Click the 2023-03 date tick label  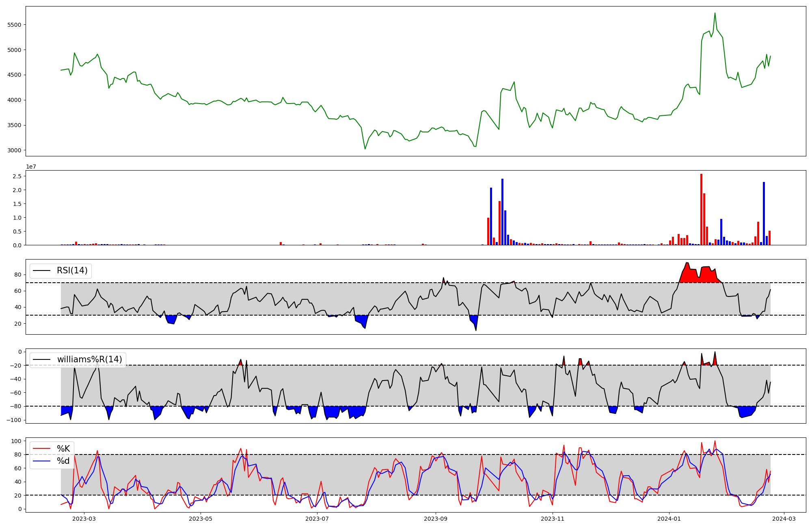pos(84,519)
